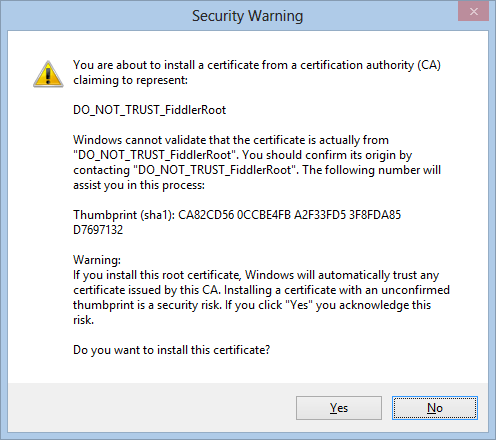Click the "certificate issued by this CA" line
Image resolution: width=496 pixels, height=440 pixels.
pos(261,290)
